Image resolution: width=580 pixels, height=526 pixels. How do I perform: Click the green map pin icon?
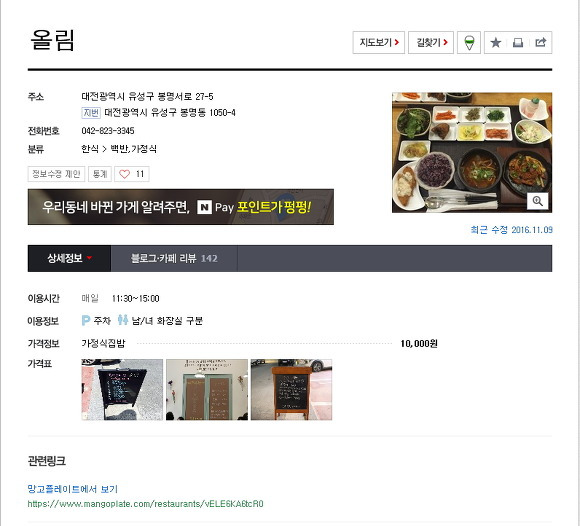(x=469, y=43)
